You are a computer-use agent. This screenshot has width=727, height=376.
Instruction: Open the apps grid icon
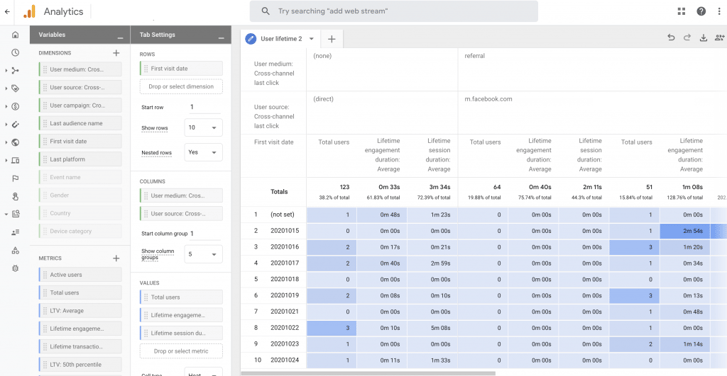pos(681,12)
